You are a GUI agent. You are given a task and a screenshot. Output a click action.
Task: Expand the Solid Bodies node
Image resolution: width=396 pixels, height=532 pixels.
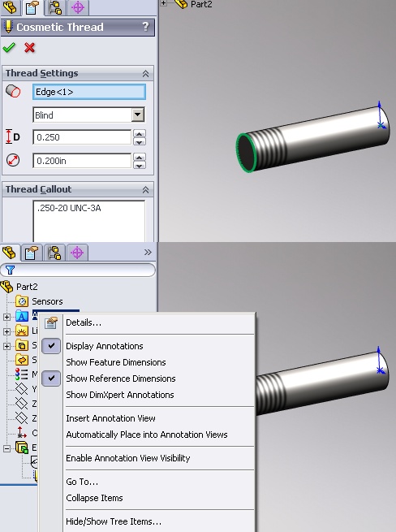point(6,346)
